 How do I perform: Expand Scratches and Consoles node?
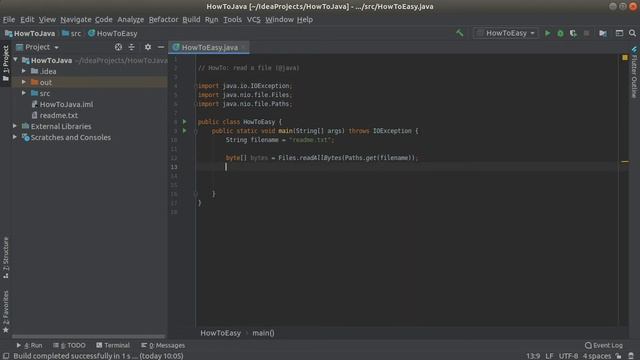click(15, 137)
